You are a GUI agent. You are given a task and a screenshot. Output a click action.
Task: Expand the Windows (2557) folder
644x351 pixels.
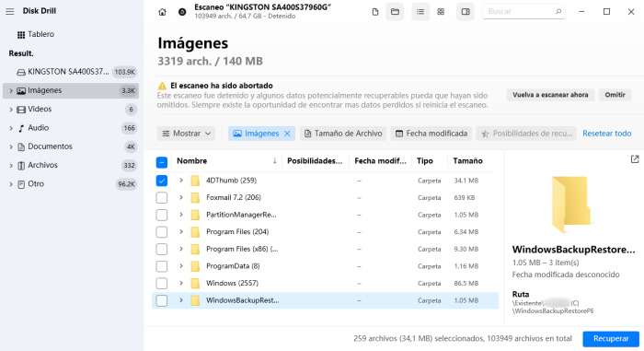180,284
